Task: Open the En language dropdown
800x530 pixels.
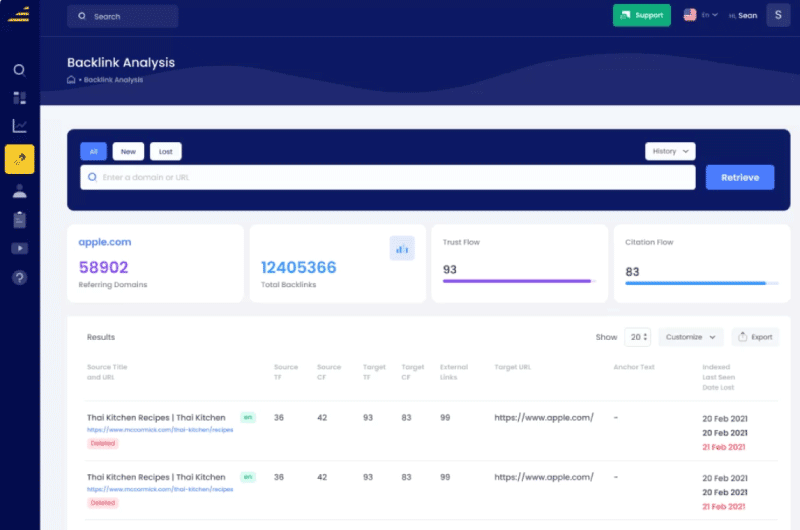Action: (x=709, y=15)
